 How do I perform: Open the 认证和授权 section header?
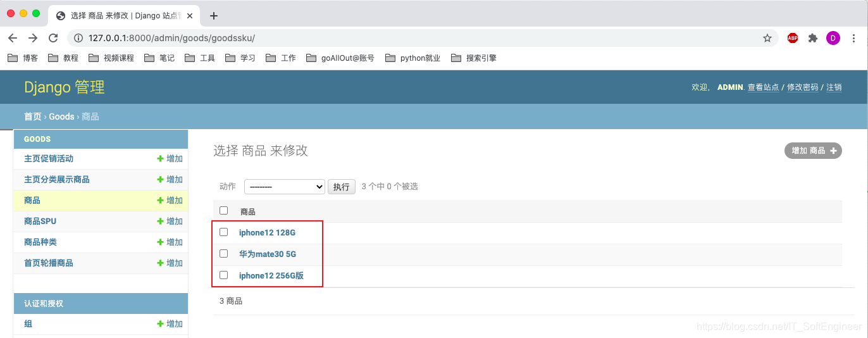tap(44, 304)
